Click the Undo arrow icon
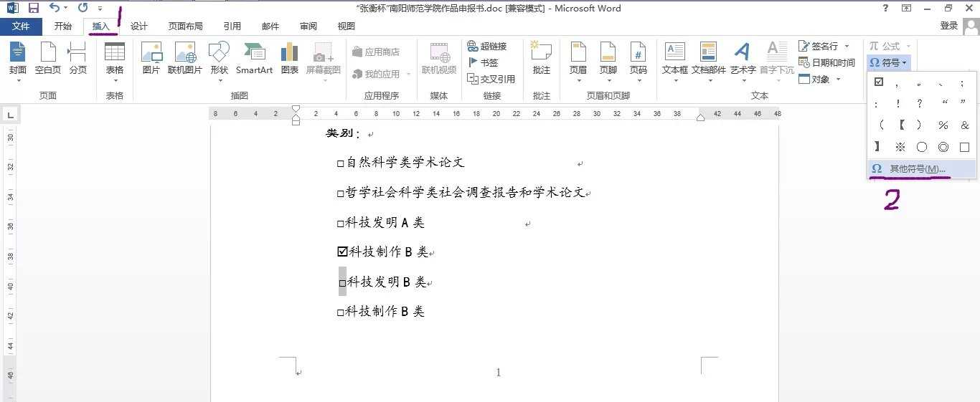980x402 pixels. click(x=55, y=8)
